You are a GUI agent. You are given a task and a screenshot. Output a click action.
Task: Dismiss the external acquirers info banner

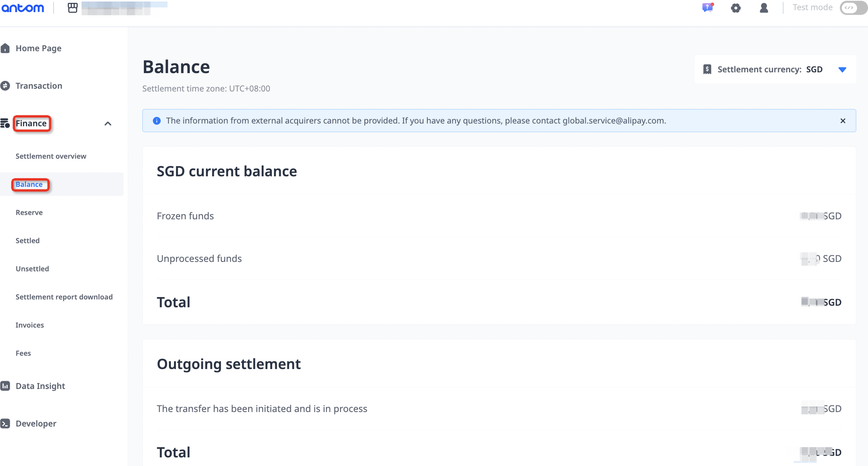(x=843, y=121)
